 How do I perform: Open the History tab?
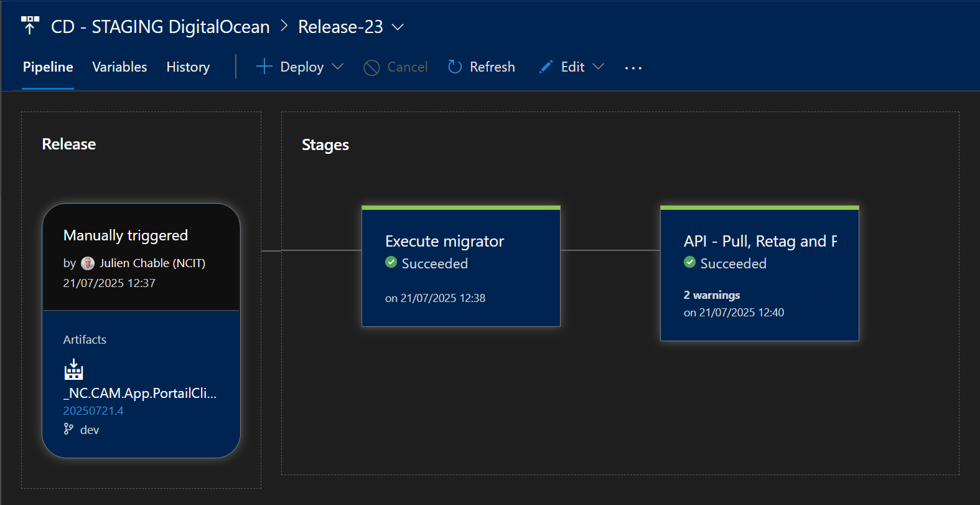click(188, 67)
